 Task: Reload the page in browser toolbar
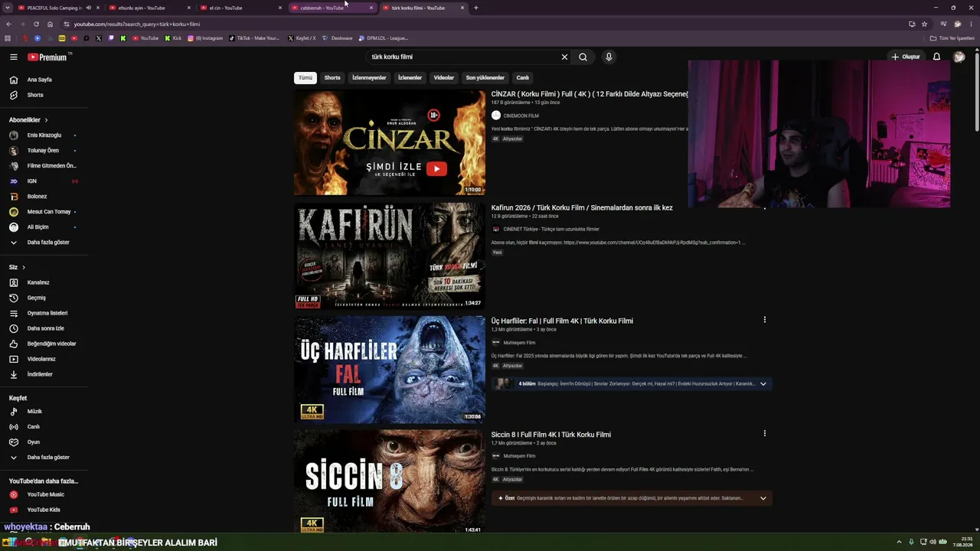click(x=36, y=24)
